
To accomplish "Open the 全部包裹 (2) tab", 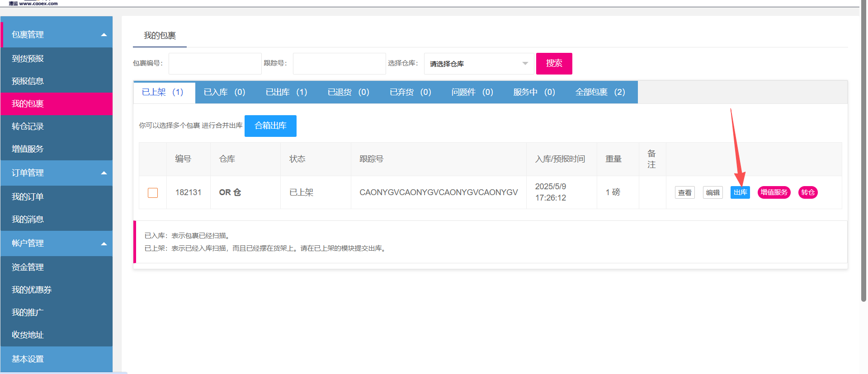I will click(600, 92).
